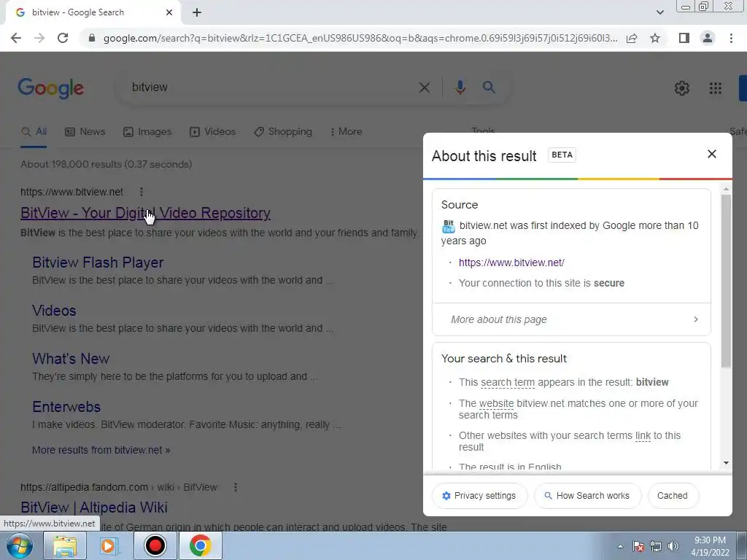Open three-dot menu beside bitview.net URL
The image size is (747, 560).
[141, 192]
